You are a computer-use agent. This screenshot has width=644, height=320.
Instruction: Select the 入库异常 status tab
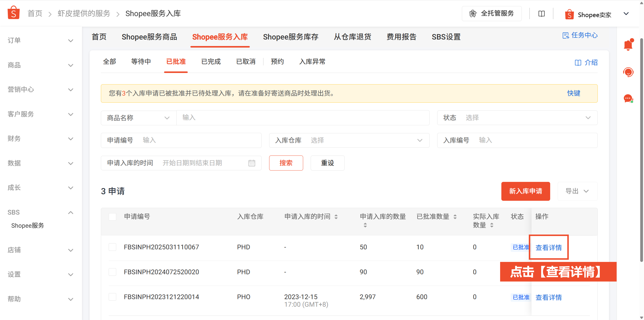point(312,61)
